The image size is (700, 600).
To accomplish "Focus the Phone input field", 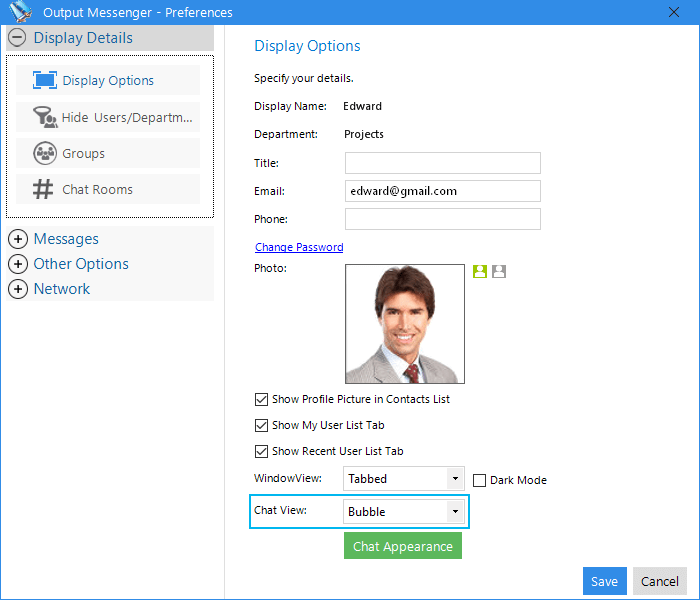I will pyautogui.click(x=442, y=219).
